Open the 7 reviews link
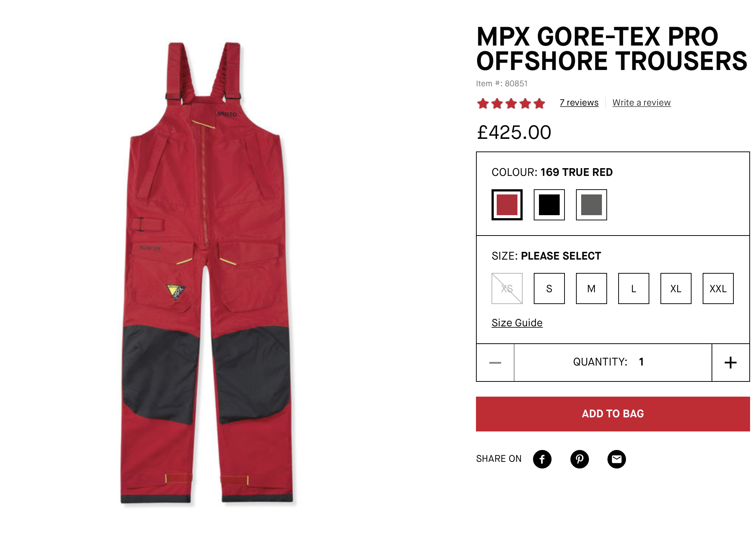The height and width of the screenshot is (537, 756). tap(579, 103)
